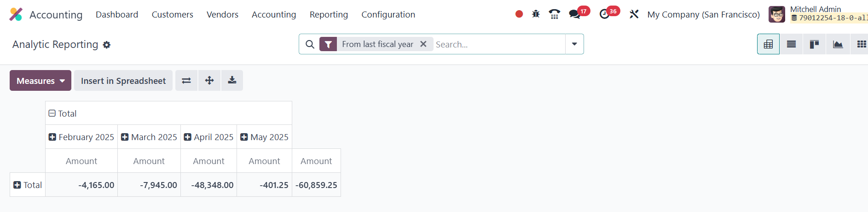Open the Reporting menu
This screenshot has height=212, width=868.
(329, 14)
